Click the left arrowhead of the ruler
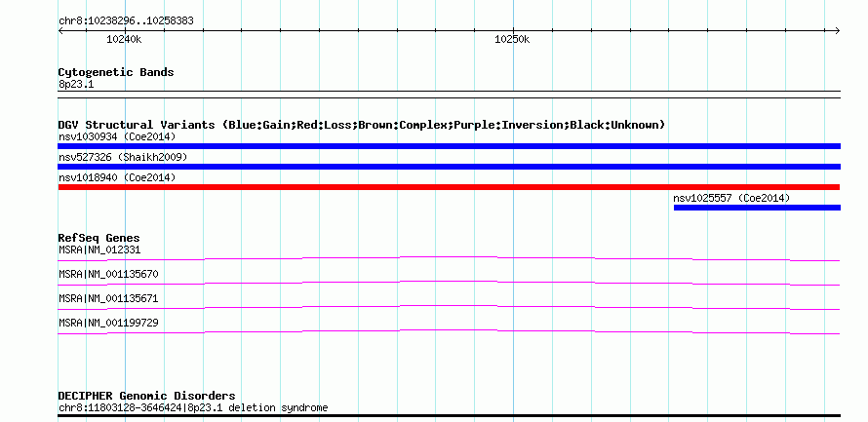 60,30
